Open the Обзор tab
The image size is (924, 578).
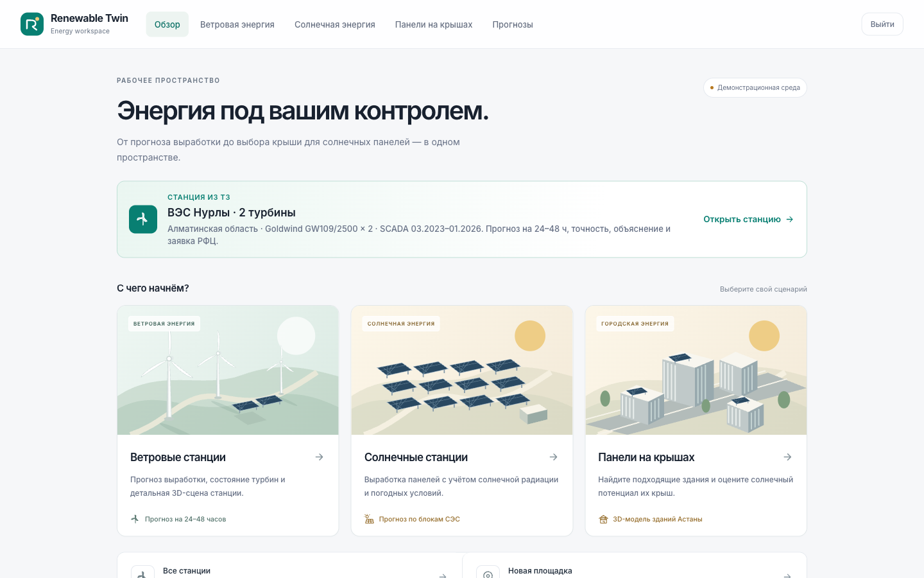[x=167, y=24]
